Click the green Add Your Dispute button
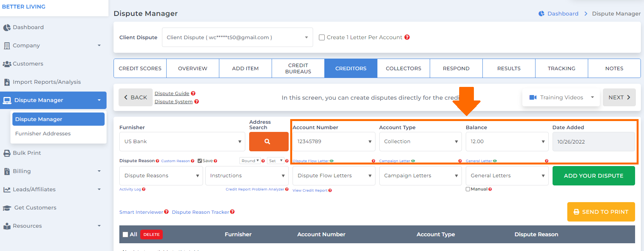Screen dimensions: 644x251 [594, 176]
